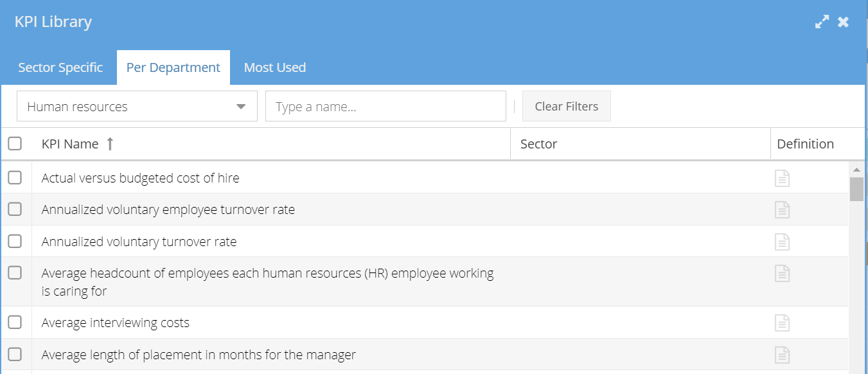Tick Annualized voluntary turnover rate checkbox
This screenshot has width=868, height=374.
click(15, 241)
